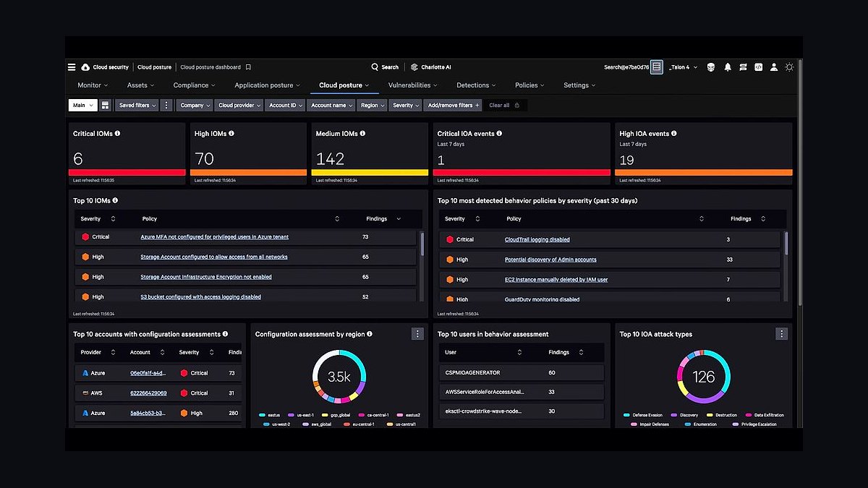The image size is (868, 488).
Task: Open the hamburger navigation menu
Action: (x=72, y=67)
